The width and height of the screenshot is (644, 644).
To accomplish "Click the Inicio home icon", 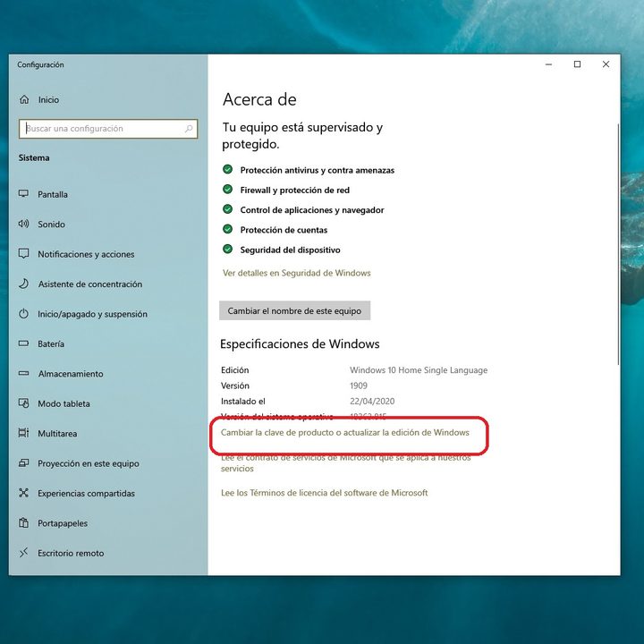I will (x=24, y=99).
